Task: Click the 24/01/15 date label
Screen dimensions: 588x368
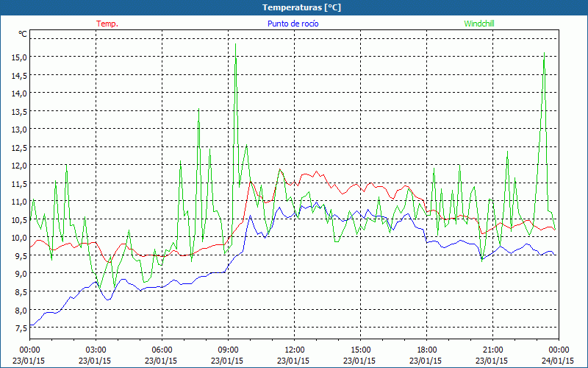Action: pyautogui.click(x=558, y=361)
